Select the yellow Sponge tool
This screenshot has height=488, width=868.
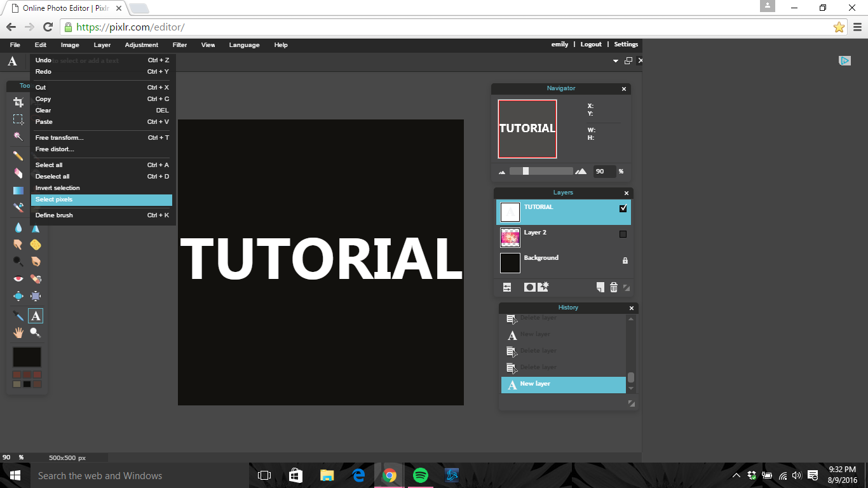click(36, 245)
